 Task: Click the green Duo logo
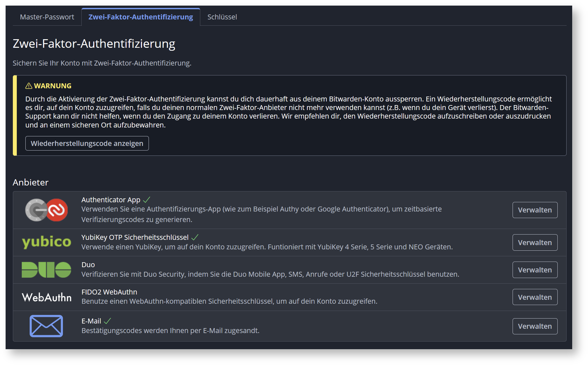coord(46,270)
